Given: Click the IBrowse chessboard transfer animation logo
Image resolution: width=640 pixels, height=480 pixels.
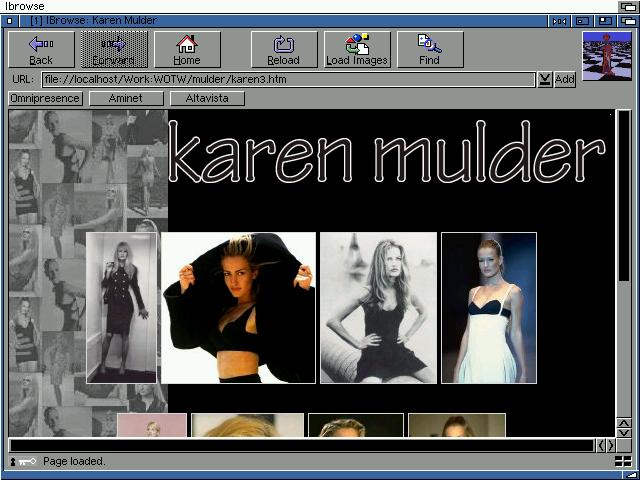Looking at the screenshot, I should (607, 56).
